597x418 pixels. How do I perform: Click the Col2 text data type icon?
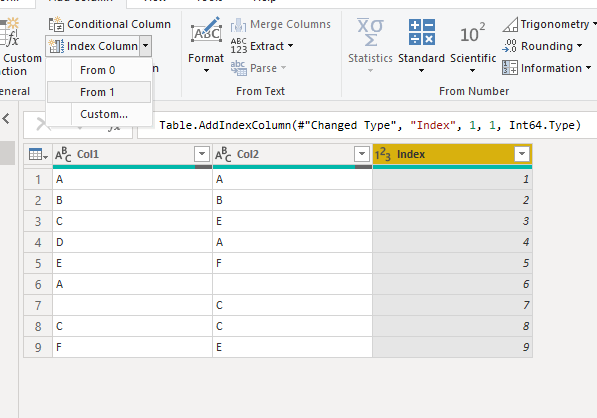223,155
